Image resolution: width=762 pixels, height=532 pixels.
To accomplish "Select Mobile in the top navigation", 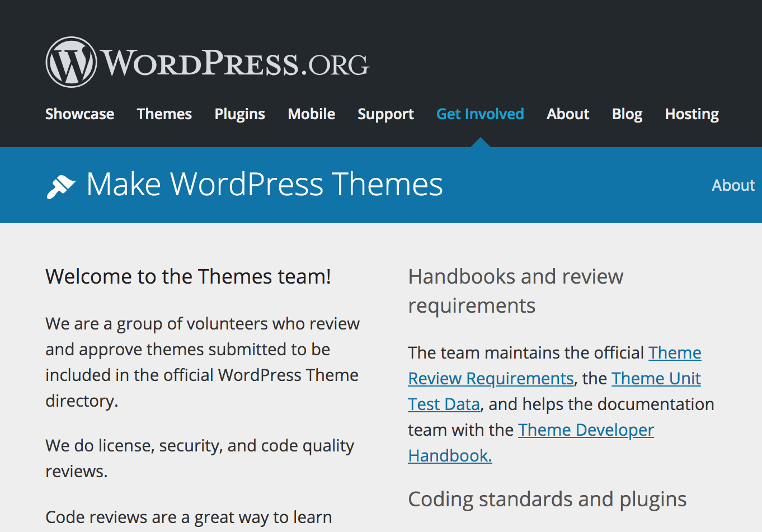I will tap(312, 114).
